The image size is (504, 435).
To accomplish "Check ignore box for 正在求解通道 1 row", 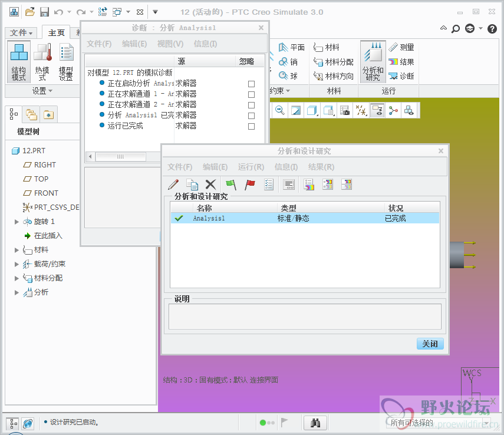I will pos(251,94).
